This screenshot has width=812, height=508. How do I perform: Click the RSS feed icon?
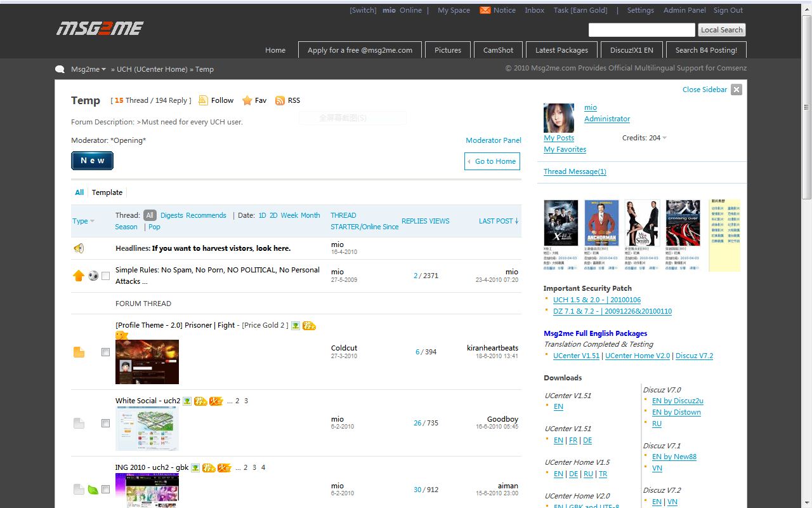(x=280, y=100)
